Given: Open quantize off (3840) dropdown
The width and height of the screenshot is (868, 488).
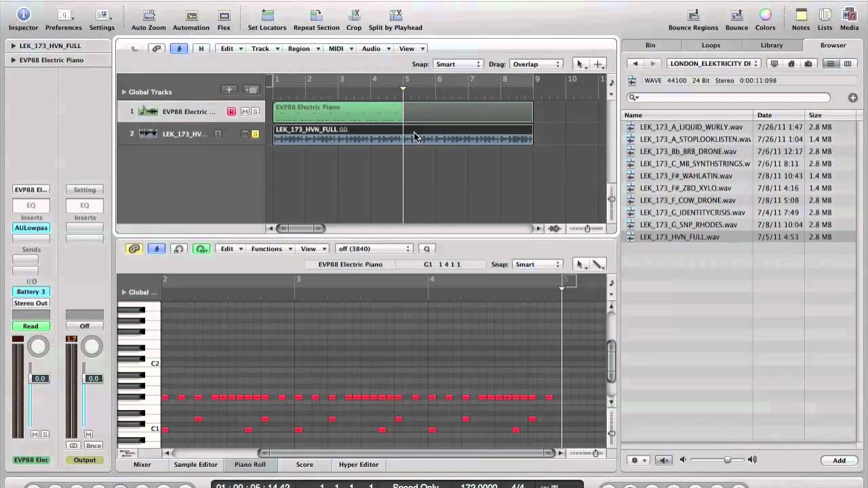Looking at the screenshot, I should 374,249.
